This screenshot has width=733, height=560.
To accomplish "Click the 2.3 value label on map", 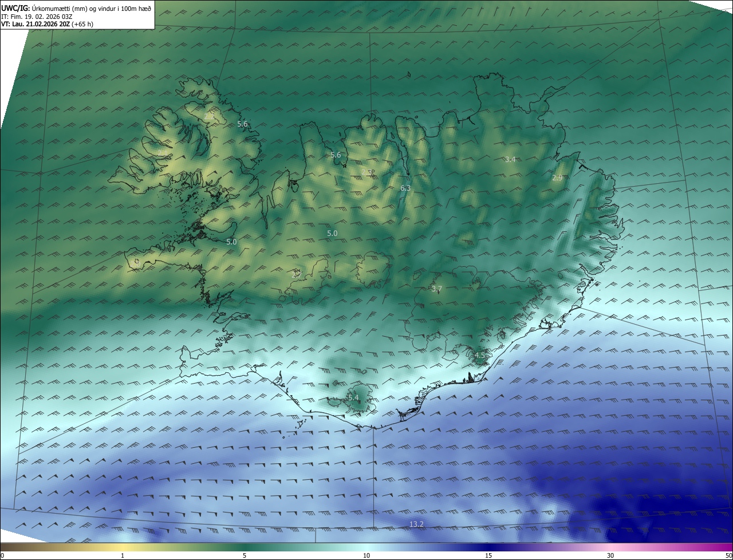I will [367, 172].
